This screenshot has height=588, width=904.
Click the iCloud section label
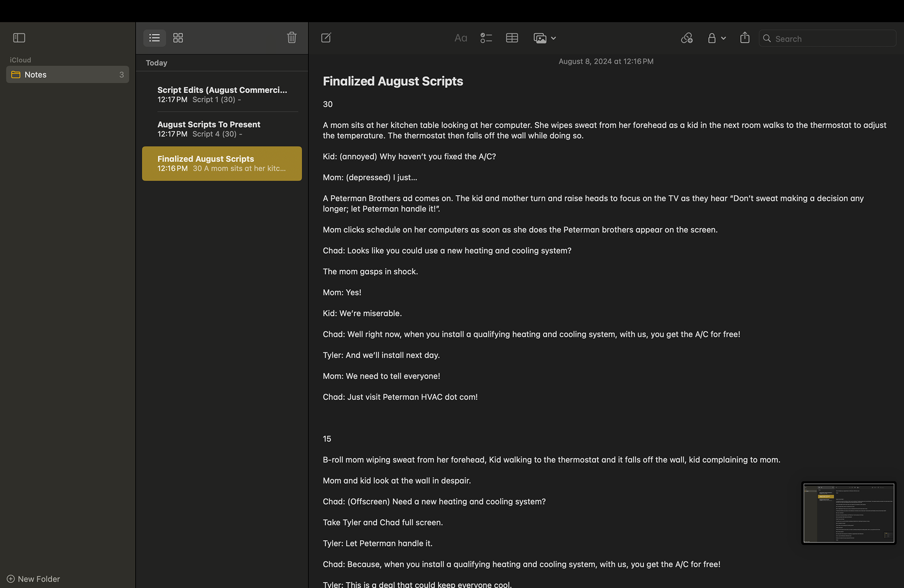coord(20,60)
